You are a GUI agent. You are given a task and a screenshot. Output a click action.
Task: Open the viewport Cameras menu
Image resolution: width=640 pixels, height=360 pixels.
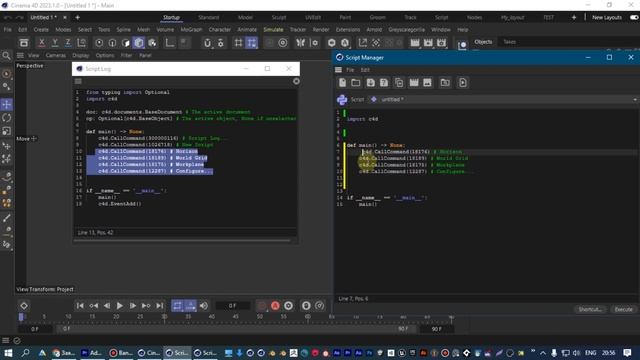tap(56, 55)
